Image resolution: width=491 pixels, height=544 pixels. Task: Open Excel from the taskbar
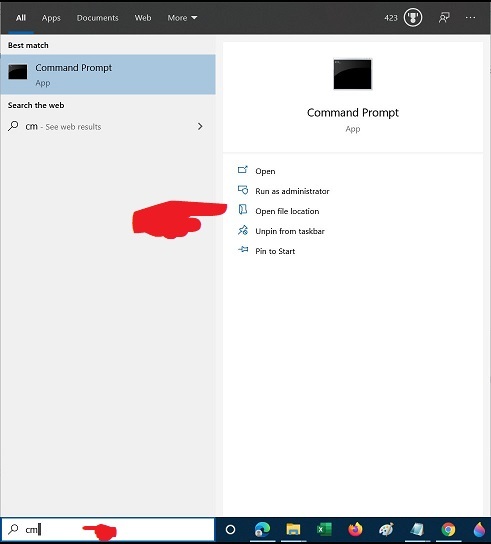324,529
